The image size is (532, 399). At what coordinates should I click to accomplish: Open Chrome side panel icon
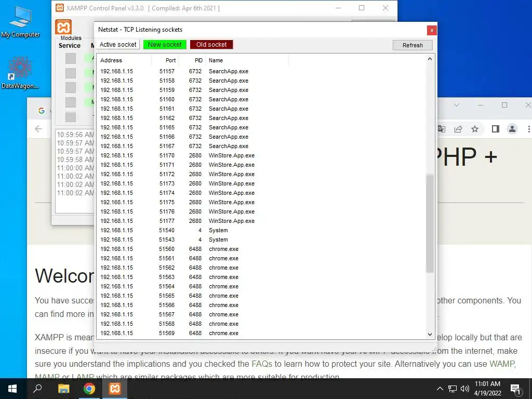point(495,129)
